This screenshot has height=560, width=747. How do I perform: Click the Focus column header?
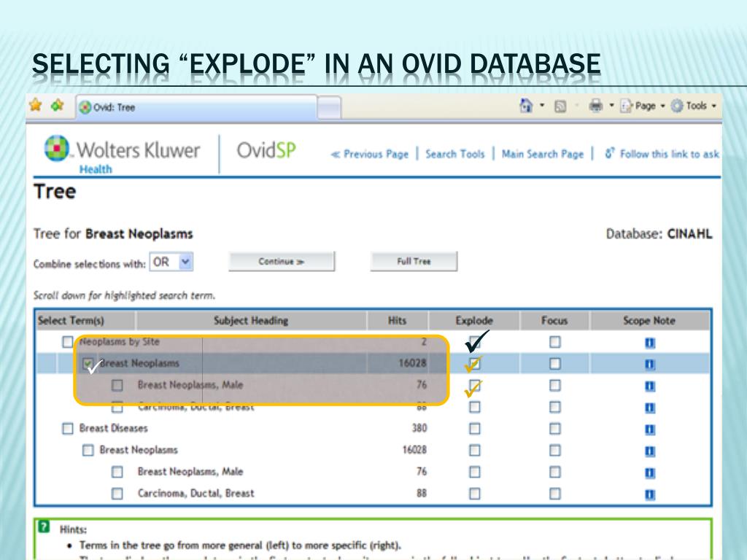click(x=554, y=321)
